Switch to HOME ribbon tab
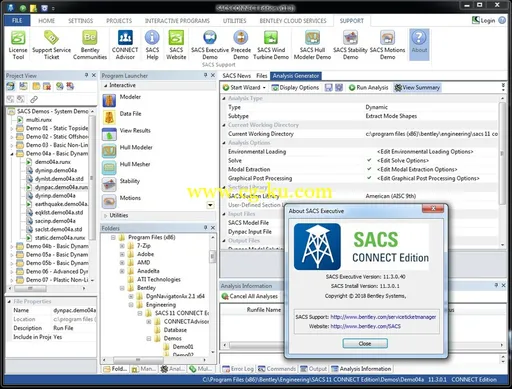 click(x=46, y=21)
